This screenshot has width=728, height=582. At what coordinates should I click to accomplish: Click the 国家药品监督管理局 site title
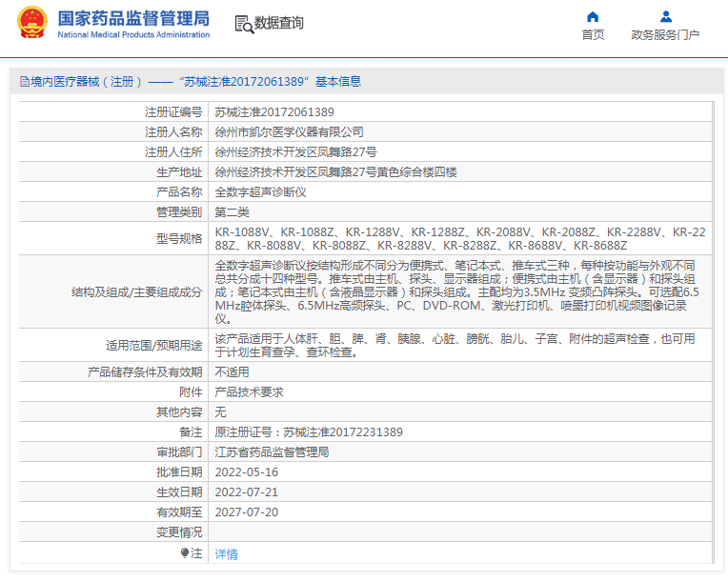pos(133,17)
